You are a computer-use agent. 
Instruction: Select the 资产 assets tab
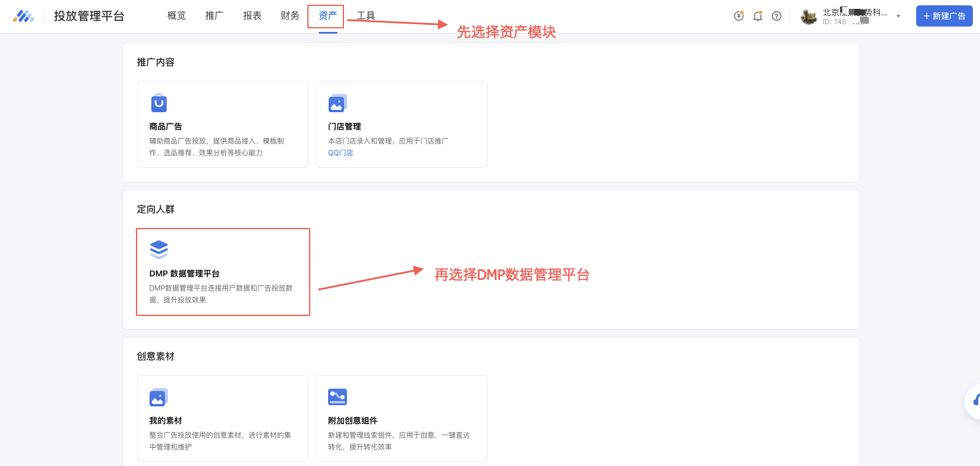tap(328, 16)
